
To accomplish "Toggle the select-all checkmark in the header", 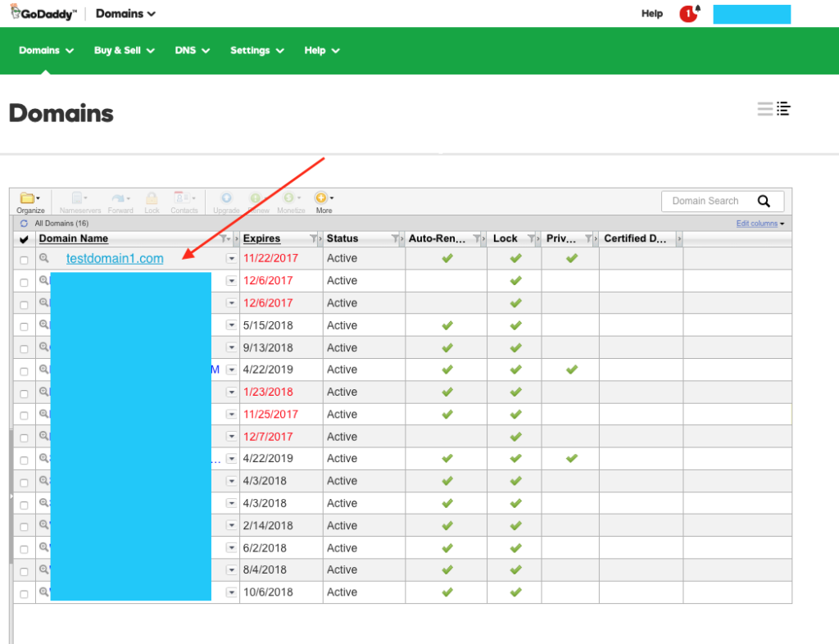I will pos(24,239).
